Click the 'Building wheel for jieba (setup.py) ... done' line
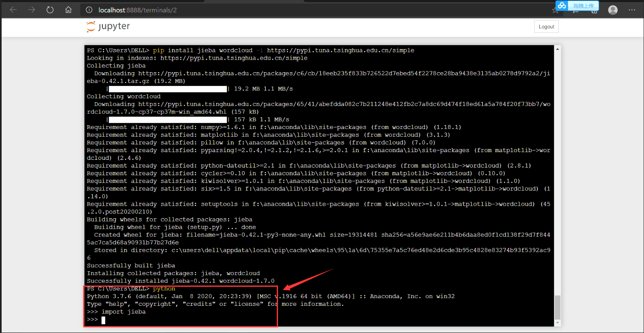The height and width of the screenshot is (333, 644). 175,227
